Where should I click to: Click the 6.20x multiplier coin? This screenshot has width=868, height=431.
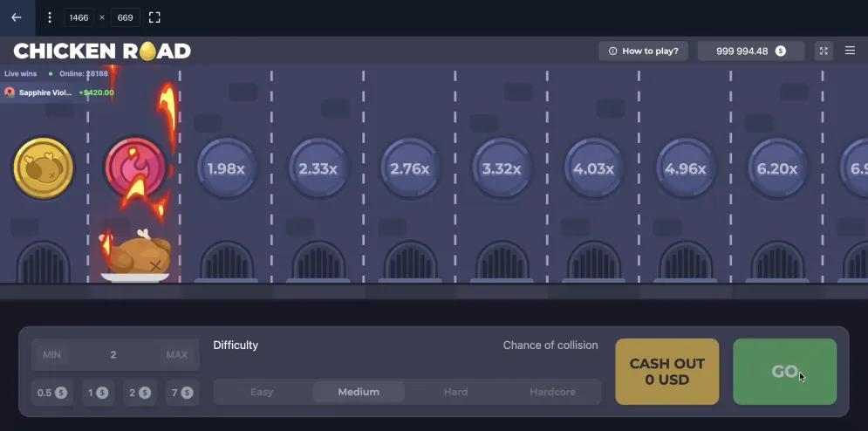(x=777, y=168)
